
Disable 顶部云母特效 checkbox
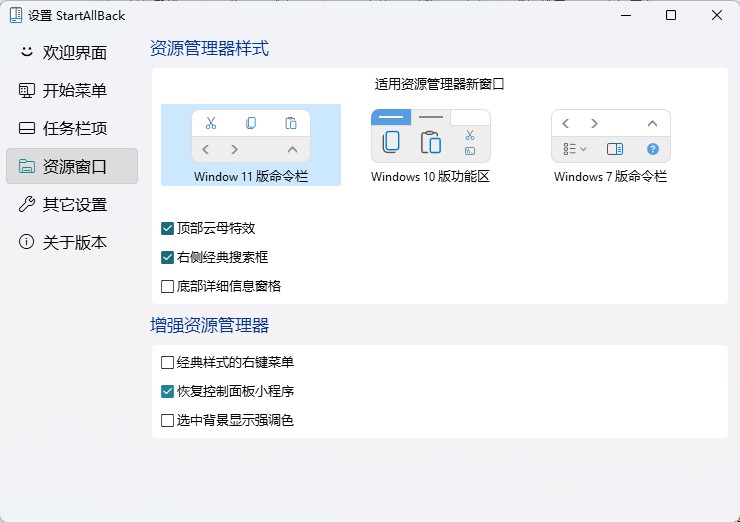(x=168, y=228)
